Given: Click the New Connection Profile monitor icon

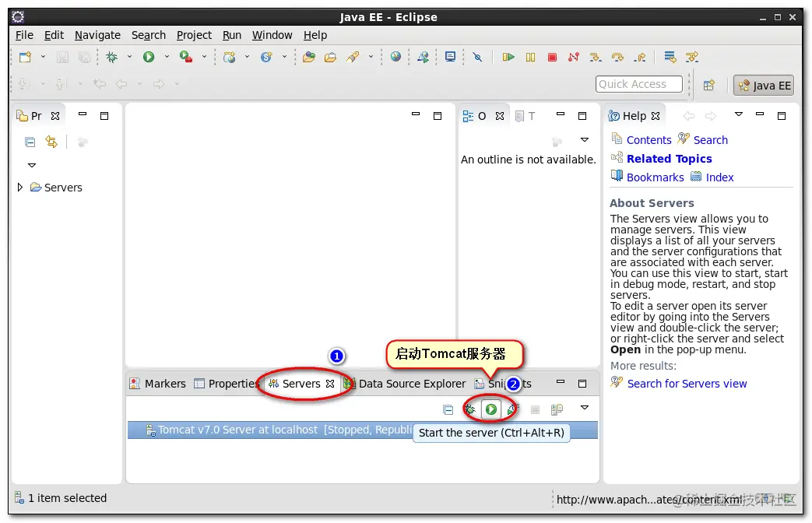Looking at the screenshot, I should coord(450,57).
